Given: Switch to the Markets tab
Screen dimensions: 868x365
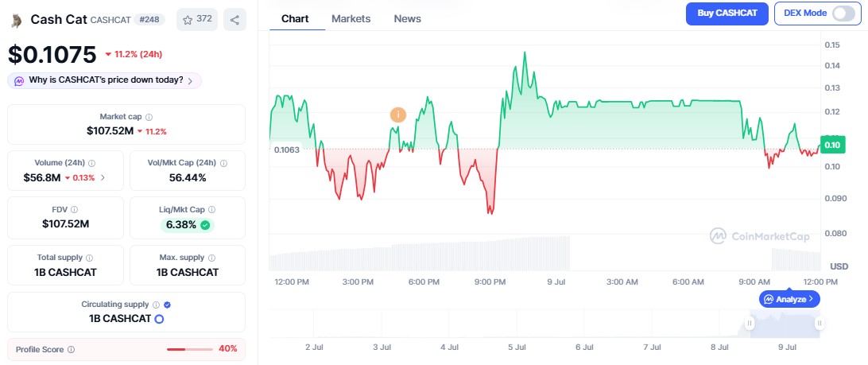Looking at the screenshot, I should [351, 19].
